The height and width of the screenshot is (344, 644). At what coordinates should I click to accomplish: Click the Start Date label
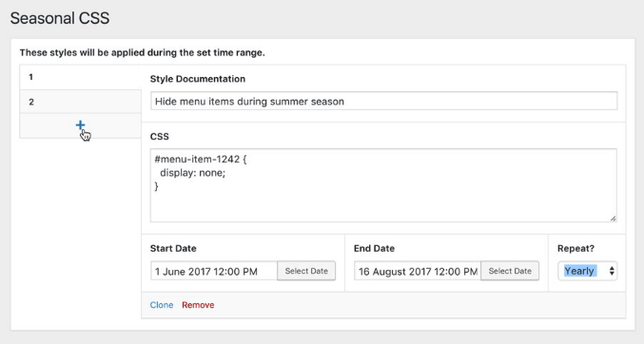point(173,248)
